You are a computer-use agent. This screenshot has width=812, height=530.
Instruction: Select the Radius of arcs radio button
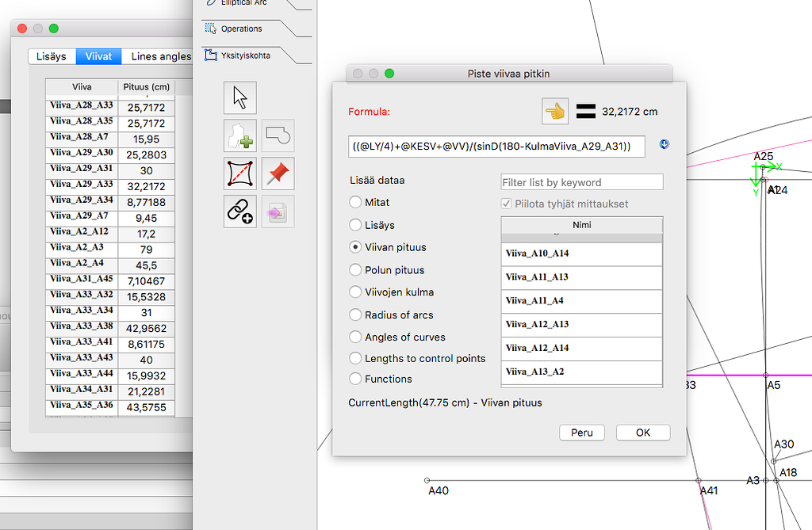[355, 315]
